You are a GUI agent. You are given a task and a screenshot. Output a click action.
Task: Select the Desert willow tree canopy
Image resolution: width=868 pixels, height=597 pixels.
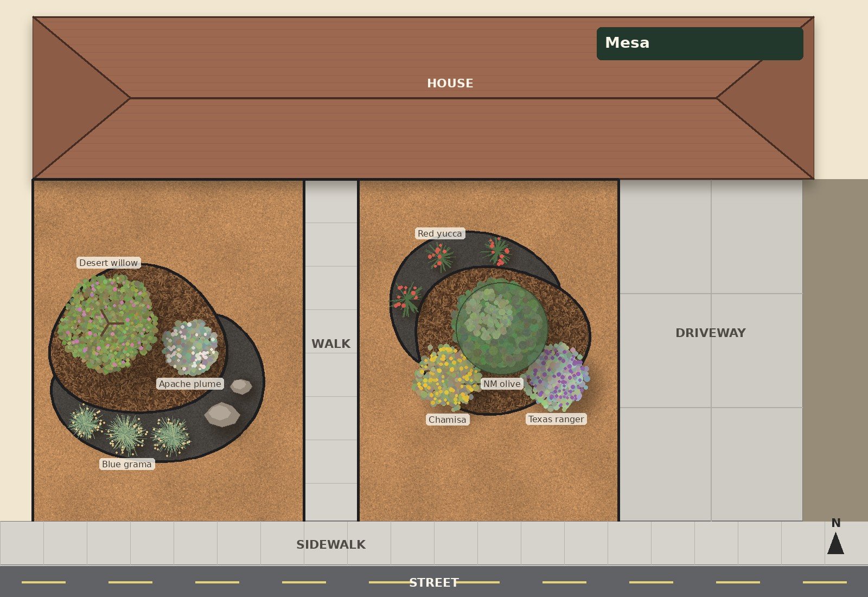108,323
